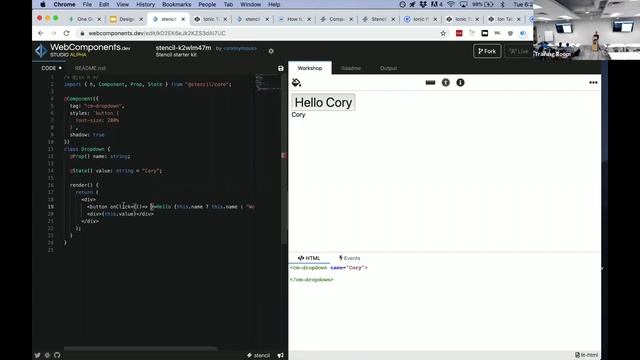The image size is (640, 360).
Task: Click the paint bucket background icon
Action: (296, 82)
